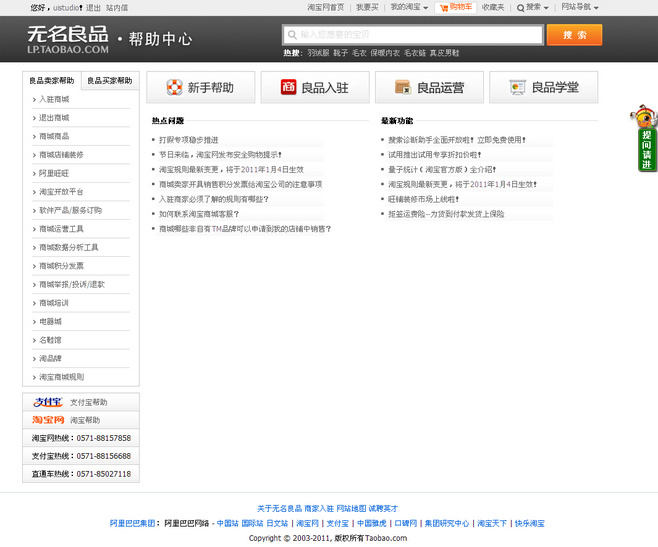Open 旺铺装修市场上线啦!

tap(423, 199)
